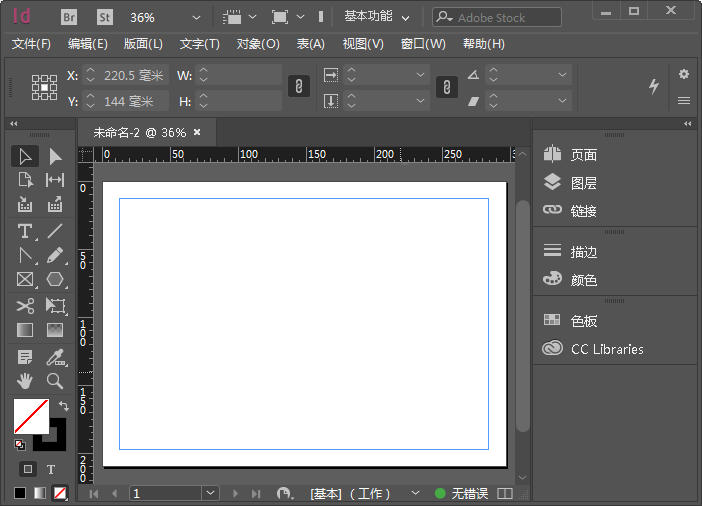Swap fill and stroke colors

64,406
